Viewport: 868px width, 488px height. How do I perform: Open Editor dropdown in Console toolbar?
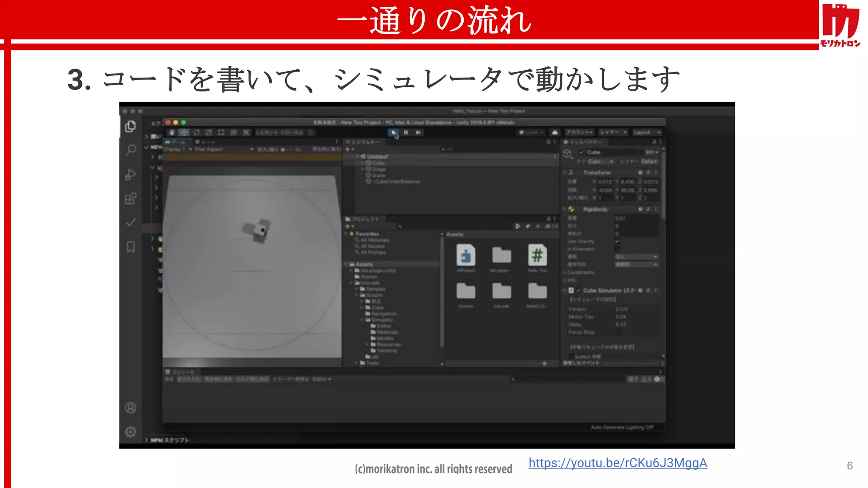322,379
